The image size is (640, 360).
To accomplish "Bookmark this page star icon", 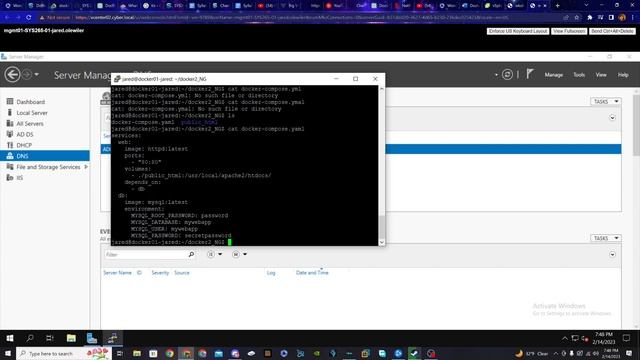I will click(576, 18).
